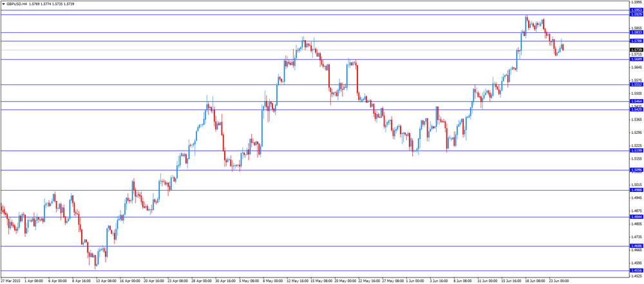The width and height of the screenshot is (644, 284).
Task: Click the 6 Apr 00:00 time label
Action: point(57,281)
